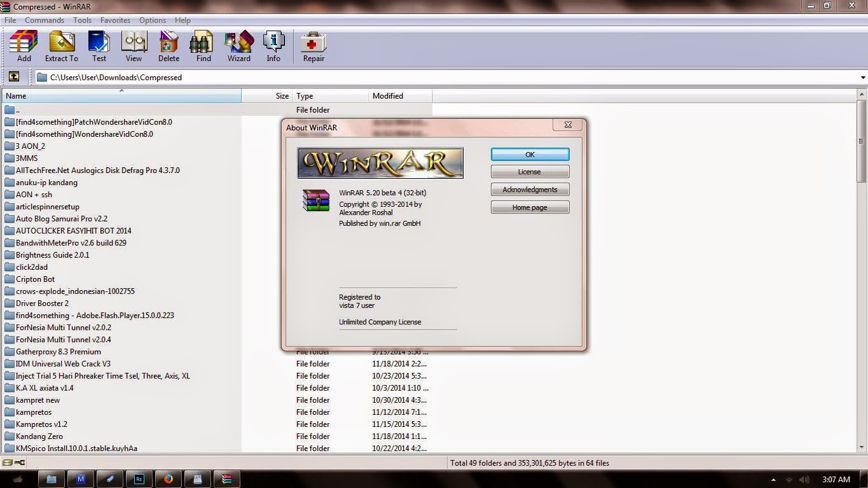Open the address path dropdown arrow

[x=863, y=78]
